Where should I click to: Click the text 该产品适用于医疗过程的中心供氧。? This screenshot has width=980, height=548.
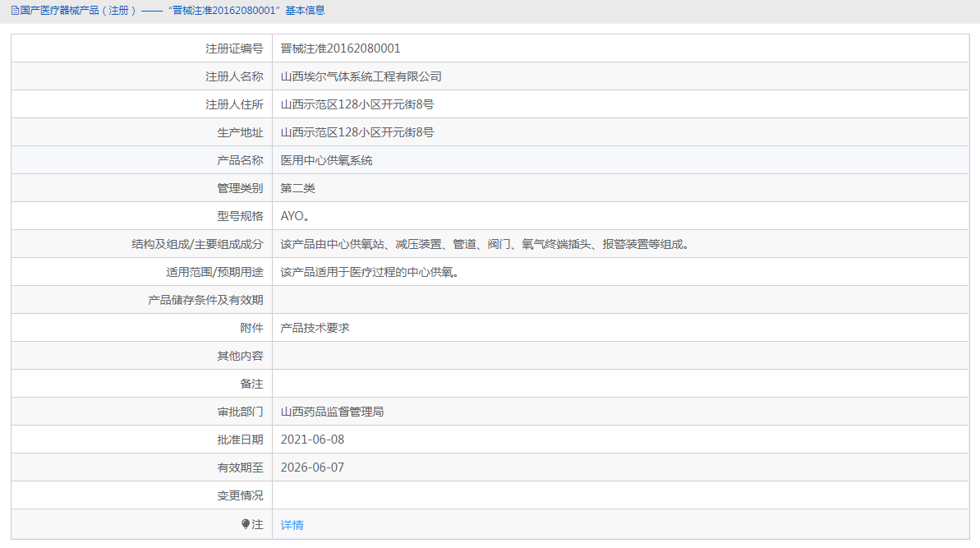pyautogui.click(x=370, y=273)
